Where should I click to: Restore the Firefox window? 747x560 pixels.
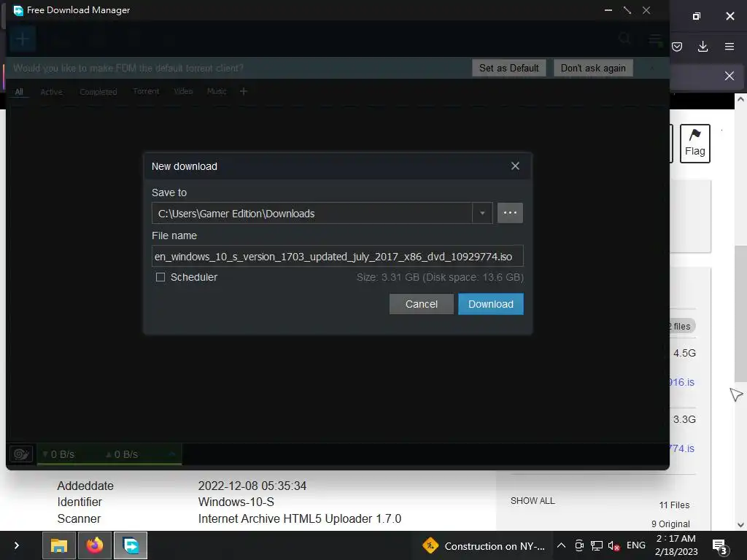pyautogui.click(x=696, y=16)
